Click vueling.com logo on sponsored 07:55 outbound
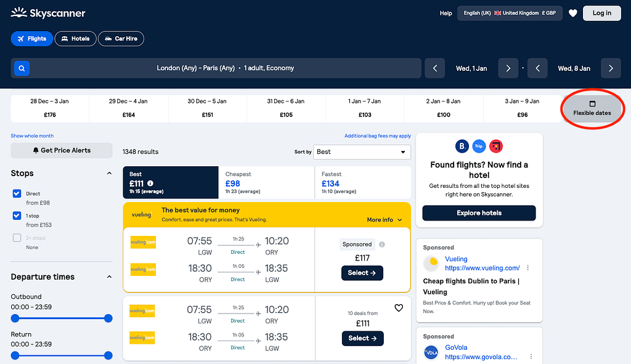The height and width of the screenshot is (364, 631). (143, 242)
